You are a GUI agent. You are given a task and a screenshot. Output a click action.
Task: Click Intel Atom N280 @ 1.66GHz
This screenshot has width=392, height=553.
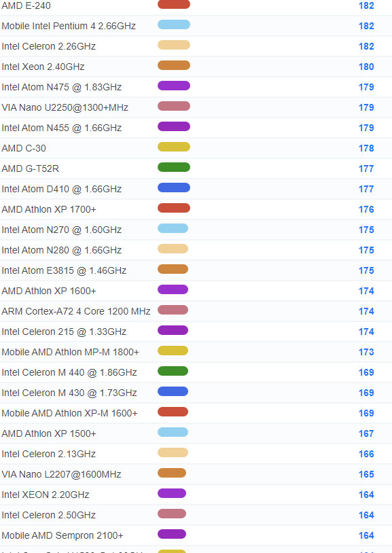point(62,251)
